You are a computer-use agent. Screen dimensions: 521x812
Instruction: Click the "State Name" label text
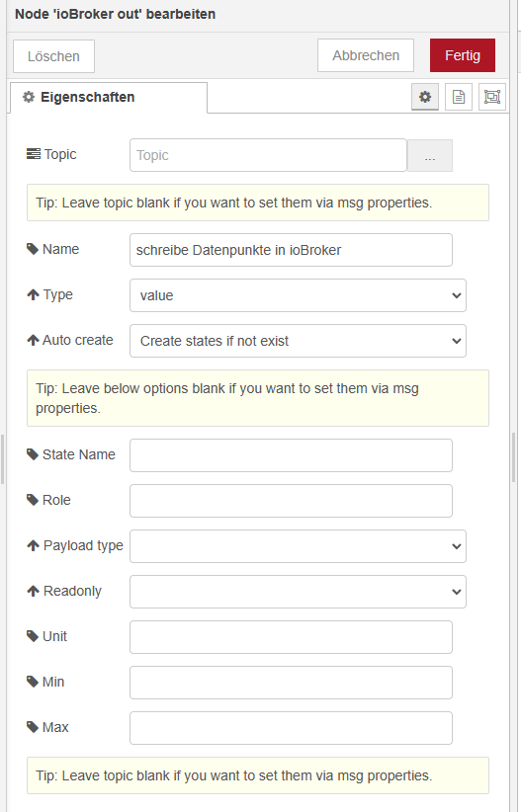pyautogui.click(x=79, y=454)
